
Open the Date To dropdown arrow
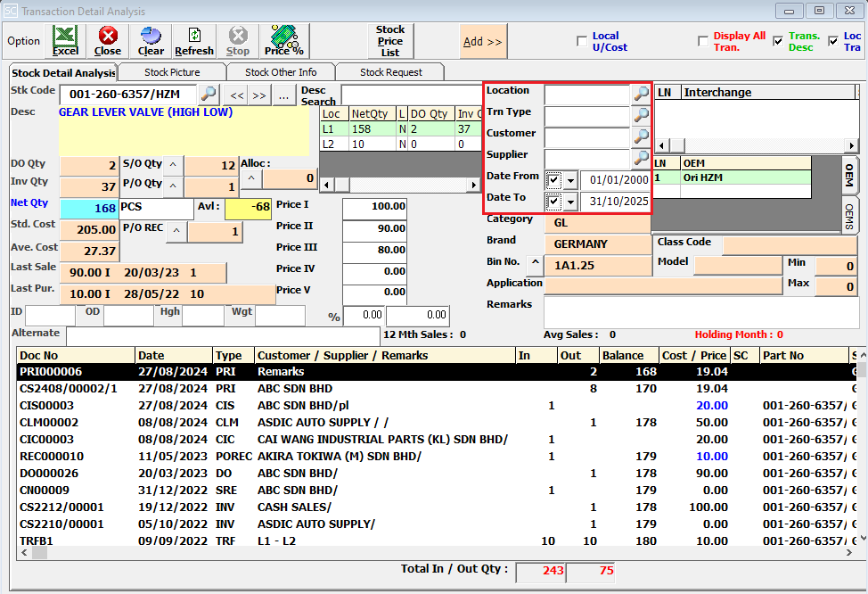(570, 202)
